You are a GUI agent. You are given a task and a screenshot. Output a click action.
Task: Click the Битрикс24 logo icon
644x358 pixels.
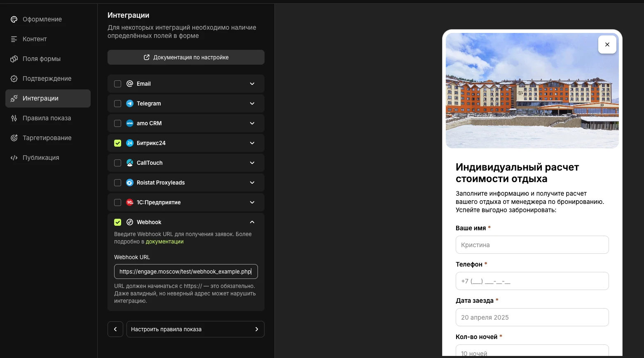[x=130, y=143]
